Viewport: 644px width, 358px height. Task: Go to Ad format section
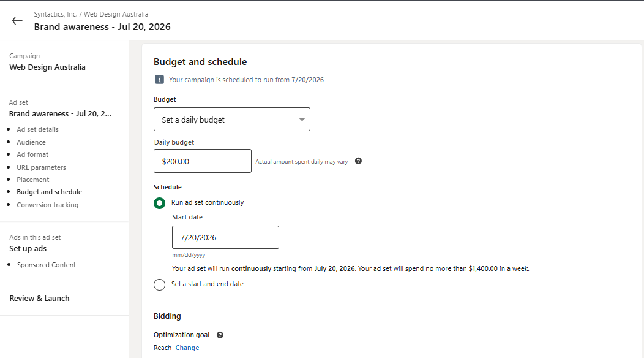point(32,154)
